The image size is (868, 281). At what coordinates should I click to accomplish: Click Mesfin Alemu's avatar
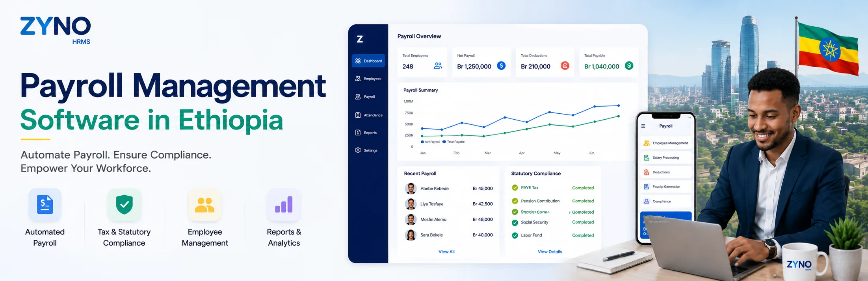click(411, 219)
